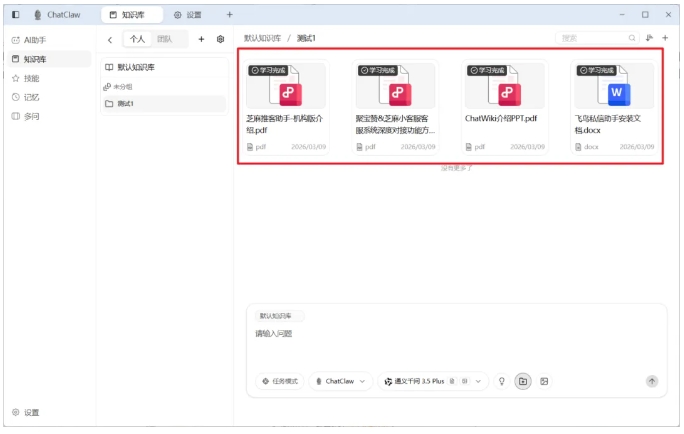Click the docx type label on Word card
684x434 pixels.
(x=587, y=147)
